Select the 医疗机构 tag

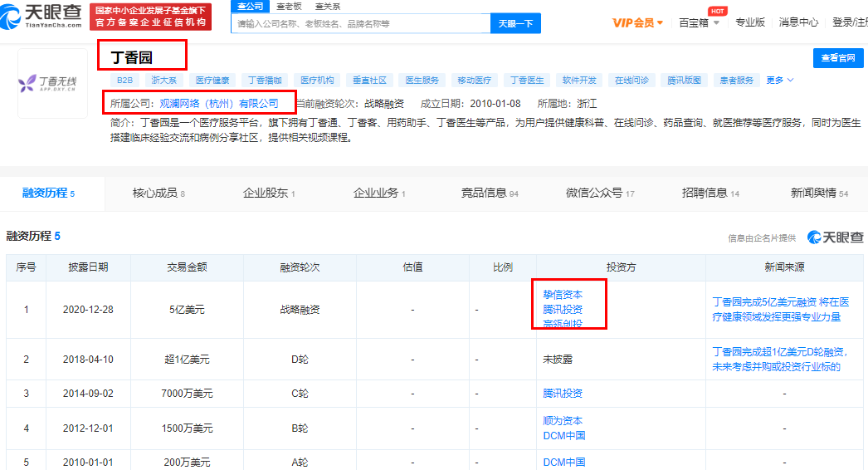(317, 81)
